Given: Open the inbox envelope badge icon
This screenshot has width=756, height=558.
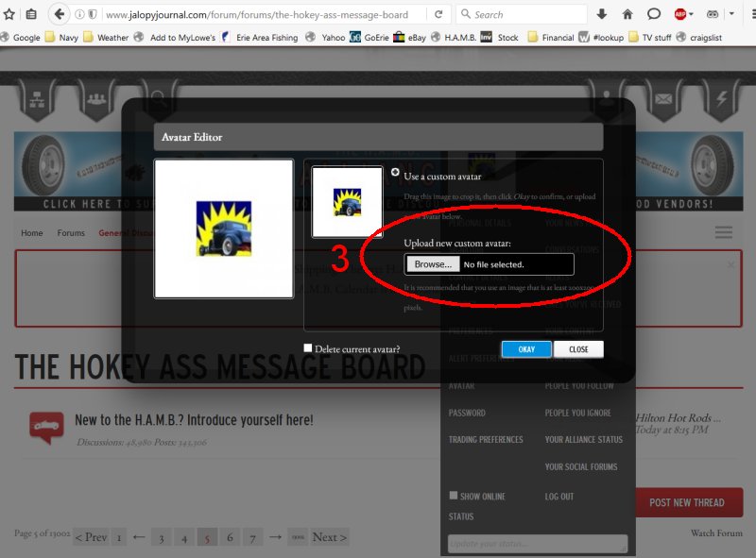Looking at the screenshot, I should click(663, 99).
